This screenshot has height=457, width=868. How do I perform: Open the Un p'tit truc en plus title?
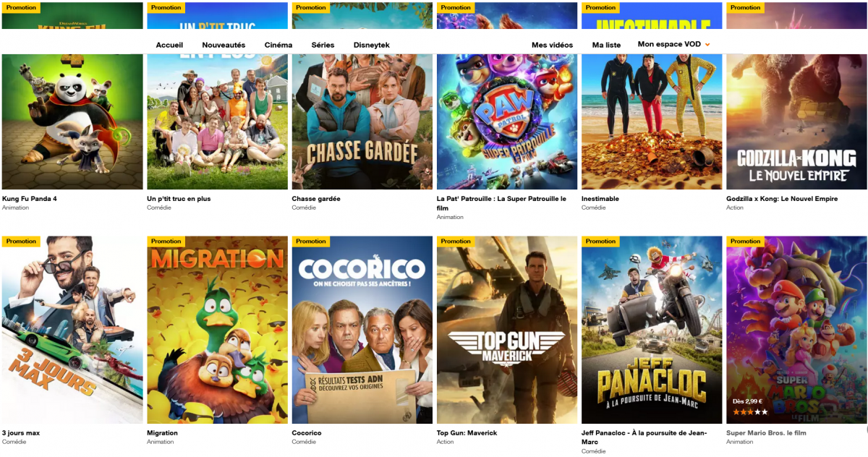tap(179, 199)
